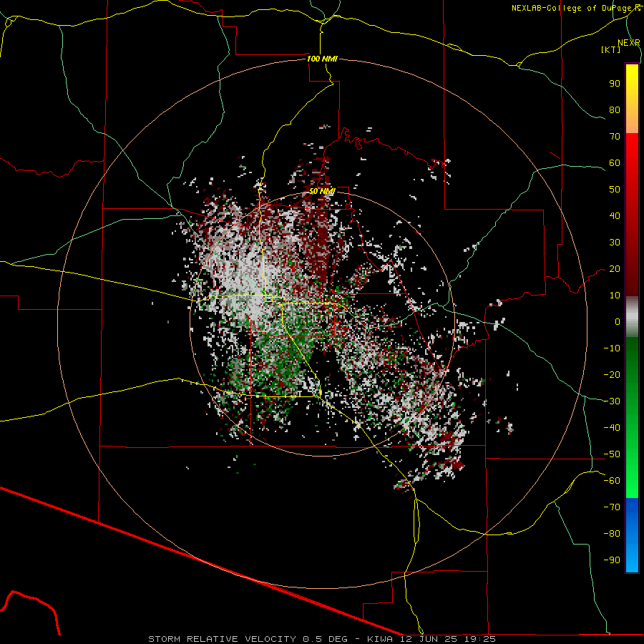Click the -50 value on the velocity scale
This screenshot has height=644, width=644.
click(612, 454)
